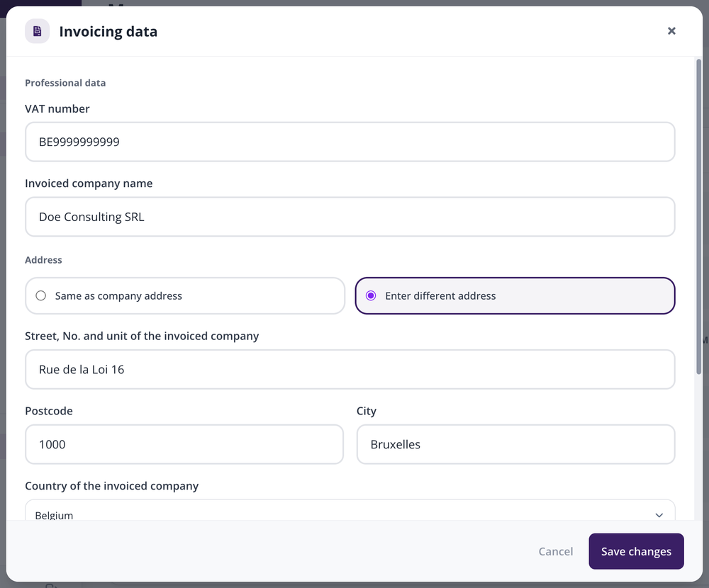Click the Invoicing data title text

108,32
